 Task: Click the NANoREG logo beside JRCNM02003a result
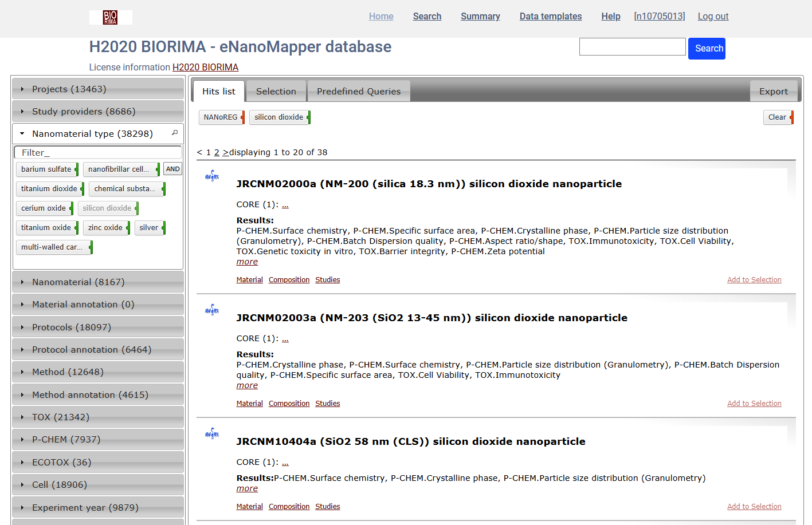(212, 310)
